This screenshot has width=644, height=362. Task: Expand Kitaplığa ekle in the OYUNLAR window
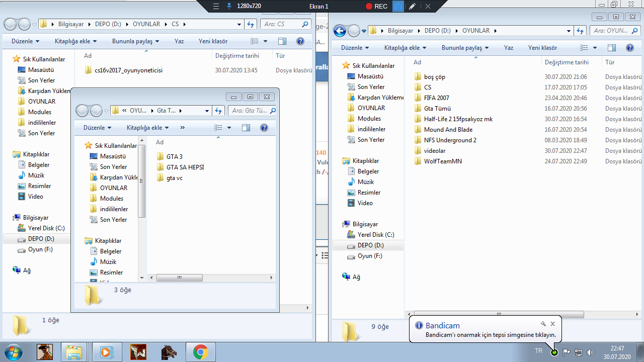(x=405, y=48)
